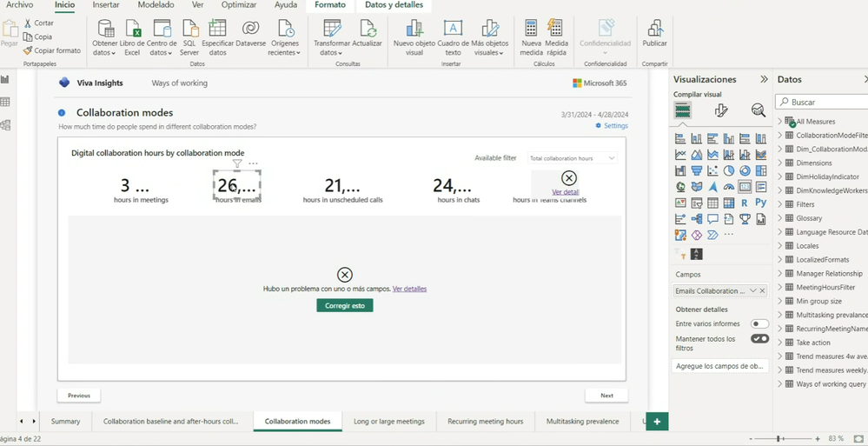
Task: Collapse the Visualizaciones pane
Action: (x=764, y=79)
